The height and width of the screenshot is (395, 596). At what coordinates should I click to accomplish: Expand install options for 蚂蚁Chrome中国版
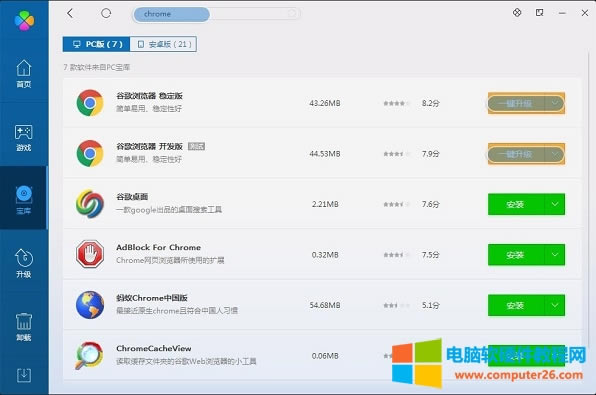[x=555, y=305]
